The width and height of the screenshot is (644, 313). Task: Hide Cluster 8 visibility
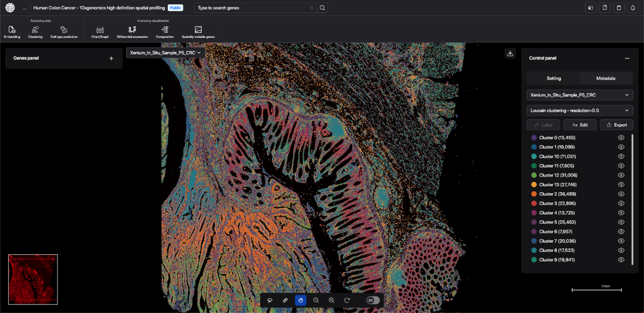(621, 250)
